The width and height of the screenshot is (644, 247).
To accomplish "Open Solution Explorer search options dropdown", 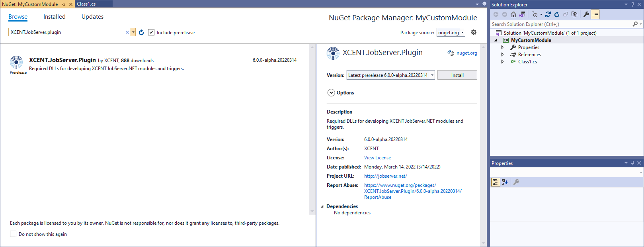I will (640, 24).
